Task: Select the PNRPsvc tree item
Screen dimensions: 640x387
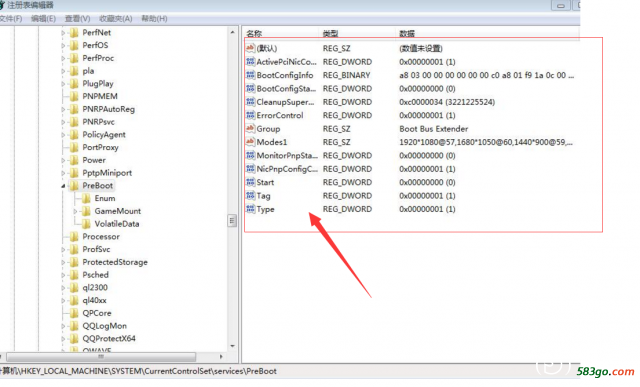Action: [98, 122]
